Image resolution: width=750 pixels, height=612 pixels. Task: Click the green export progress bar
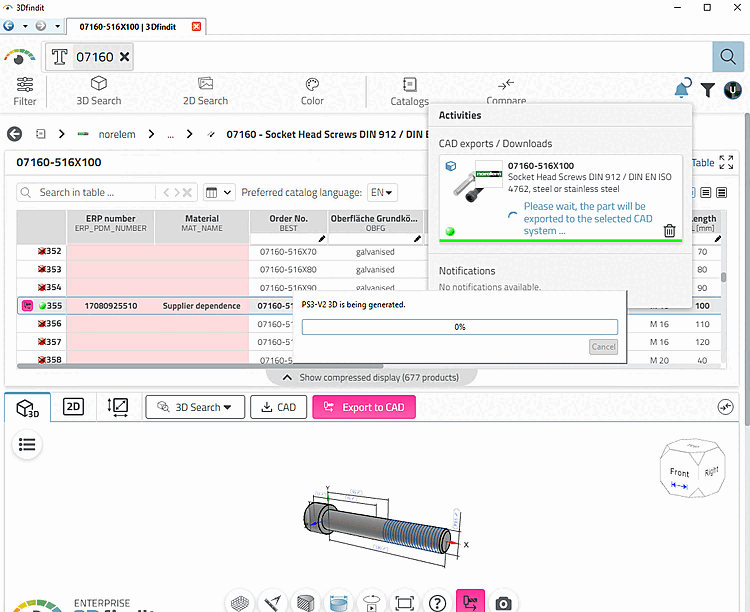[560, 240]
